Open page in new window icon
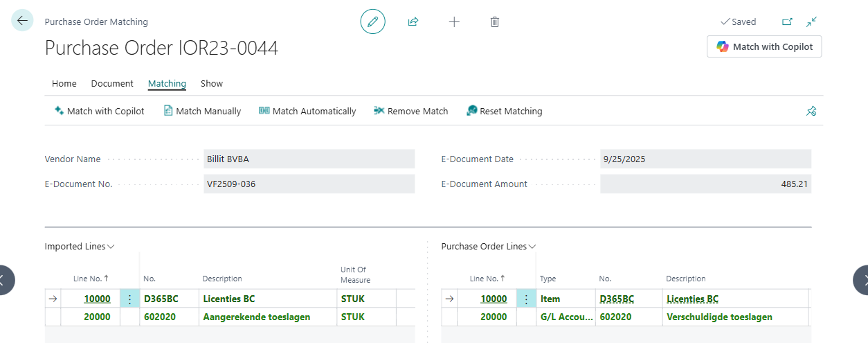The image size is (868, 343). 787,21
